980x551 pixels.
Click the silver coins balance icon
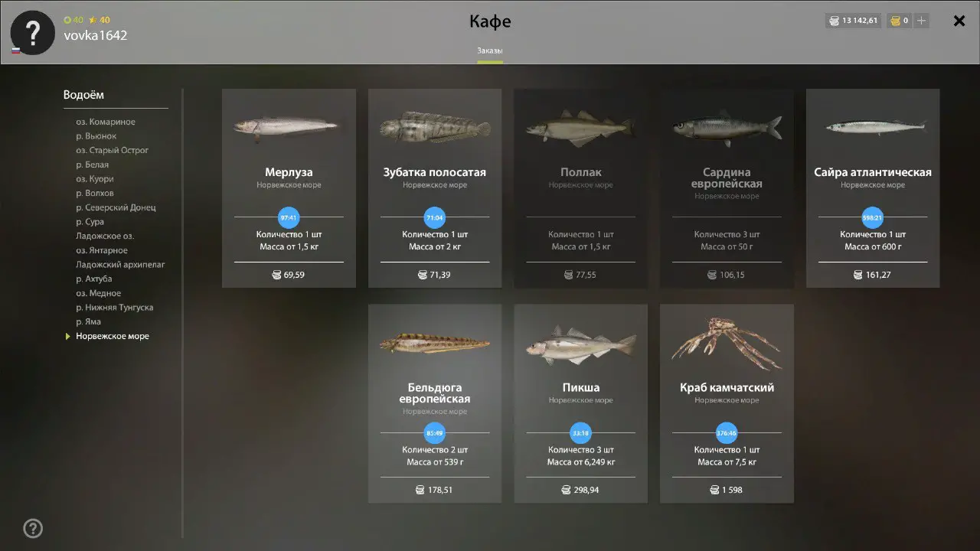tap(833, 21)
